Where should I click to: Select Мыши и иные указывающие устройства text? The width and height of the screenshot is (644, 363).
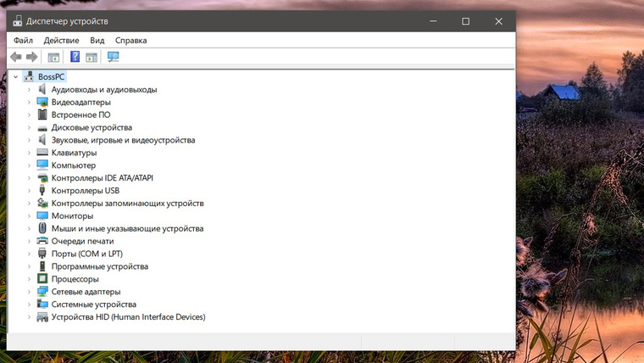(x=127, y=228)
